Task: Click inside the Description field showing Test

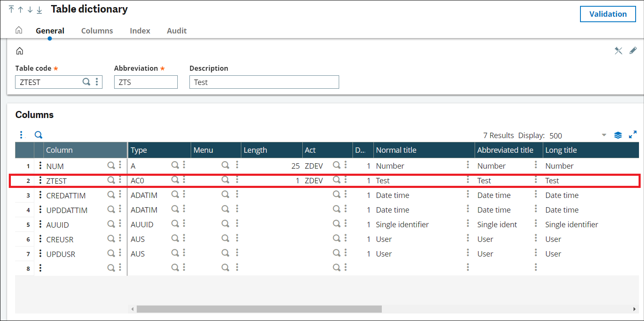Action: (x=264, y=82)
